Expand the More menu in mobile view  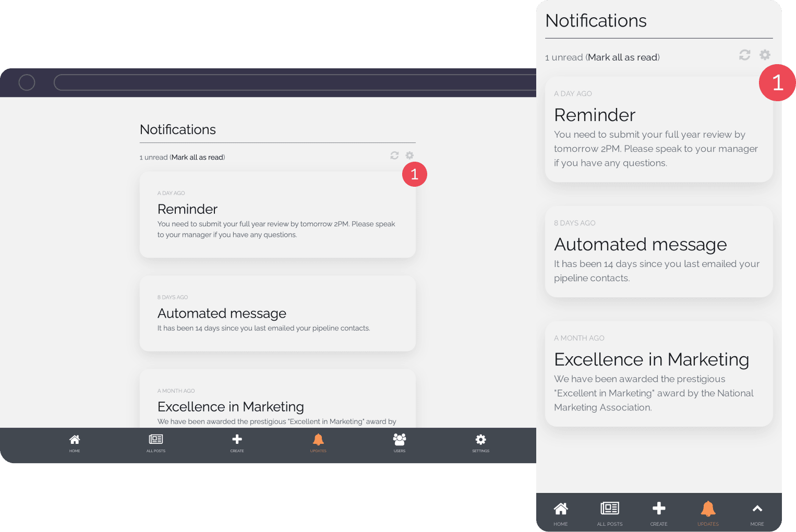pyautogui.click(x=757, y=513)
